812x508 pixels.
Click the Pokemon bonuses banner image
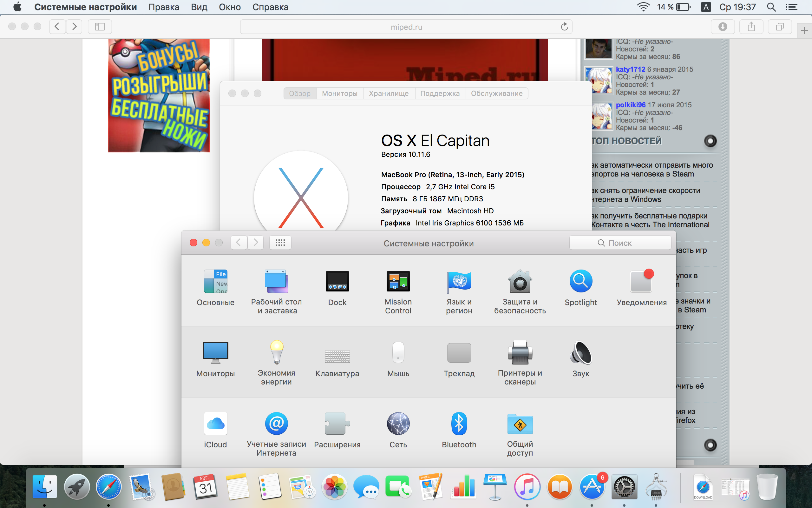pyautogui.click(x=159, y=96)
